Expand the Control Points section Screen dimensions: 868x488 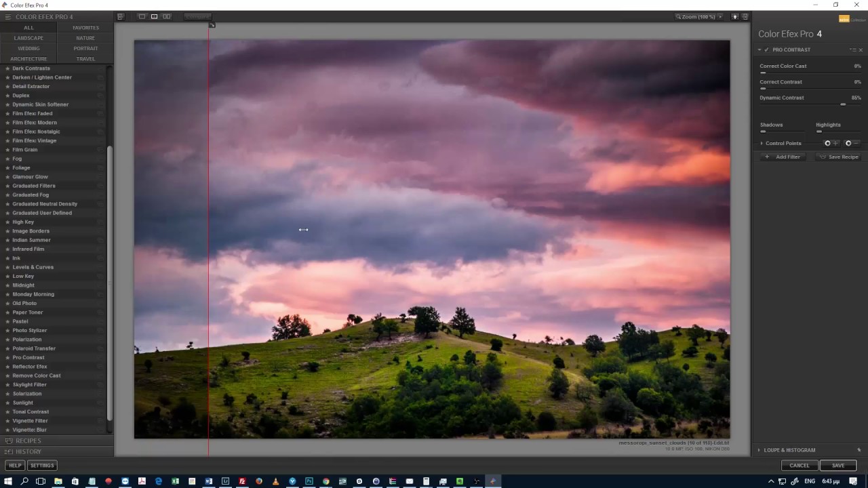[762, 144]
